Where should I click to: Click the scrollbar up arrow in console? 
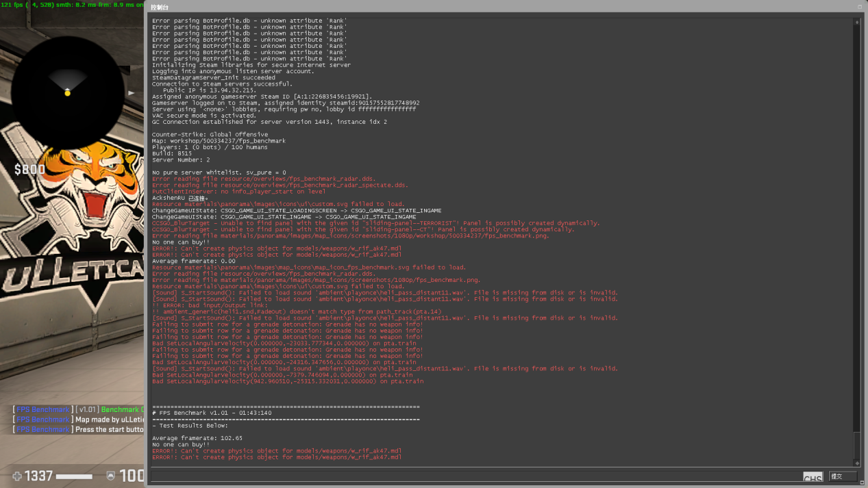pos(856,22)
